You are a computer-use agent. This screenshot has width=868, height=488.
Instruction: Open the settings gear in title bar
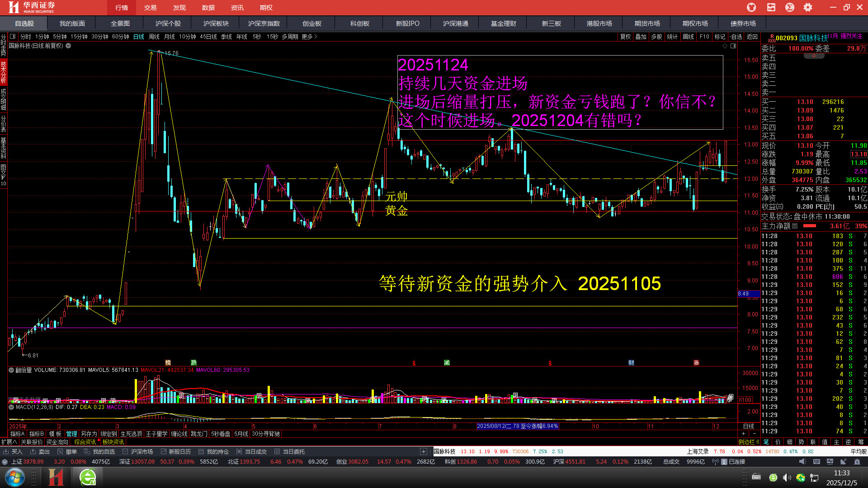coord(808,7)
